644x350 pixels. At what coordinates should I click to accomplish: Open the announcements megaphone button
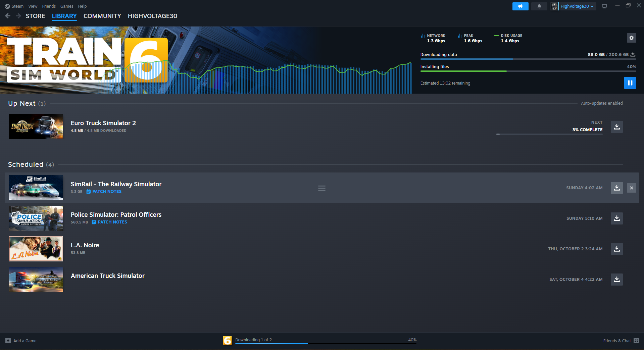tap(520, 6)
